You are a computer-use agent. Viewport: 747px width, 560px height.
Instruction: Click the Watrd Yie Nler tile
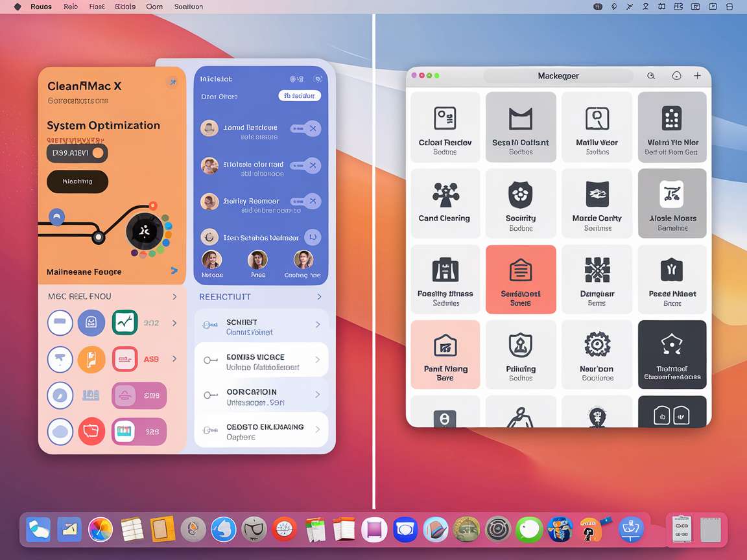pyautogui.click(x=672, y=127)
